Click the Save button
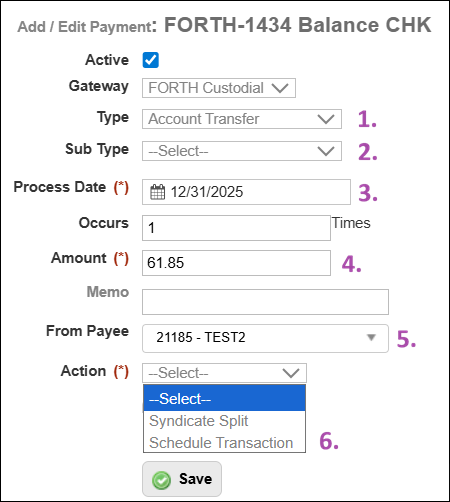 point(182,479)
